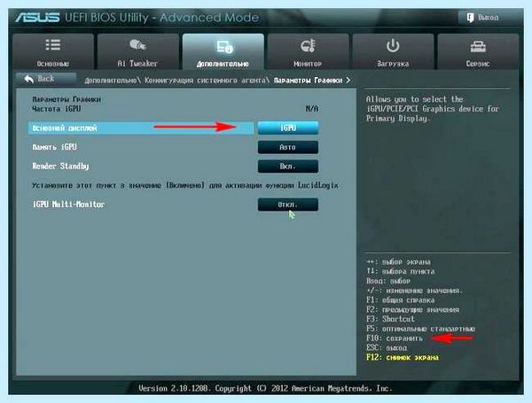Click the Дополнительно tab chip icon

(x=224, y=46)
